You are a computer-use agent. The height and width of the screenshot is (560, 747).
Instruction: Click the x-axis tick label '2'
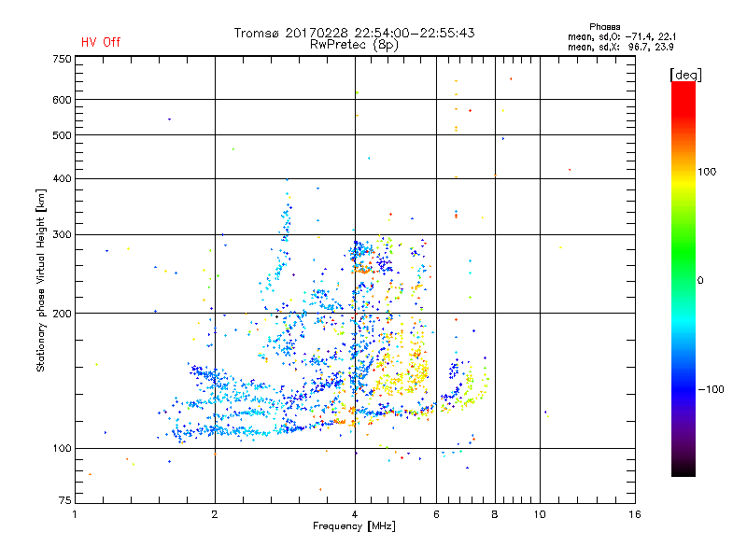215,514
